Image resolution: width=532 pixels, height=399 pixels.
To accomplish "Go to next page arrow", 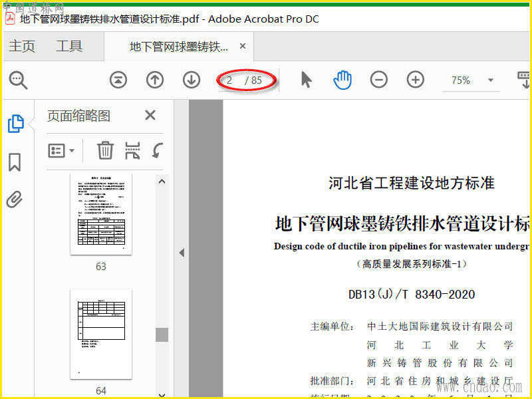I will point(192,80).
